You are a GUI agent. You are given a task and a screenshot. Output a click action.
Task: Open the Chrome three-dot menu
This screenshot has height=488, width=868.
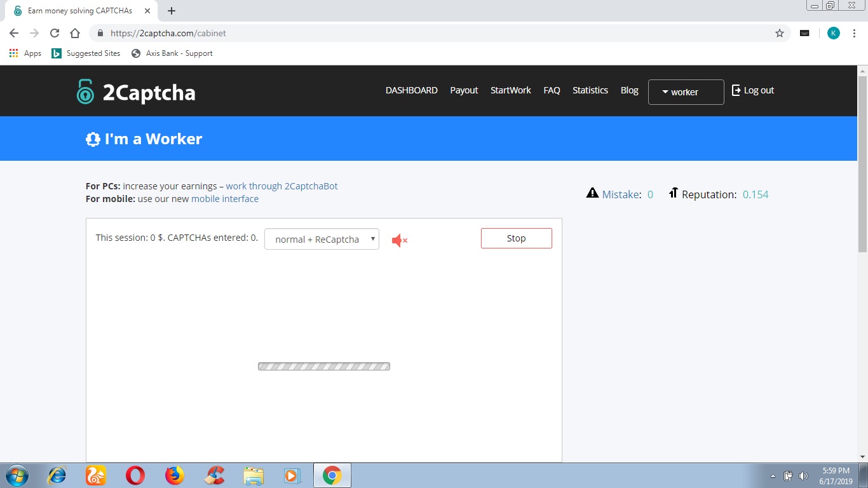point(855,33)
